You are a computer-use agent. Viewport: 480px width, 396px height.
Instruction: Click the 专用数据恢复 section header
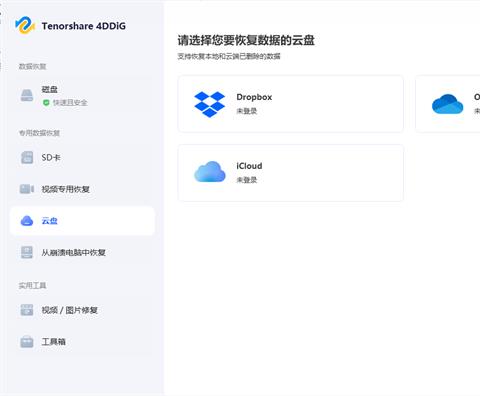coord(39,133)
